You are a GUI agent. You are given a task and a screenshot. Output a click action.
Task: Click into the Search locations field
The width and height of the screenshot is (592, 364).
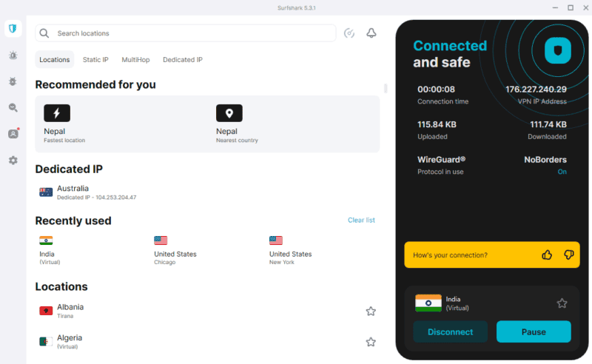click(x=186, y=33)
